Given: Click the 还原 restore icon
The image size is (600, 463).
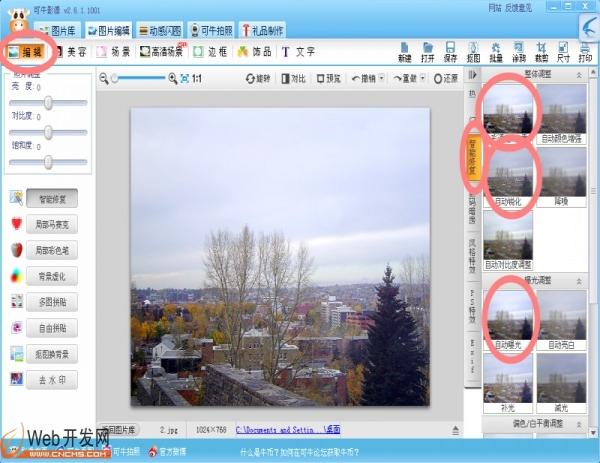Looking at the screenshot, I should click(445, 78).
